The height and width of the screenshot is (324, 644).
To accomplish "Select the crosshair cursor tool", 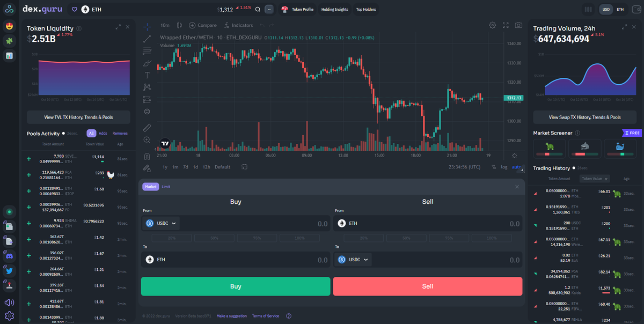I will tap(147, 26).
